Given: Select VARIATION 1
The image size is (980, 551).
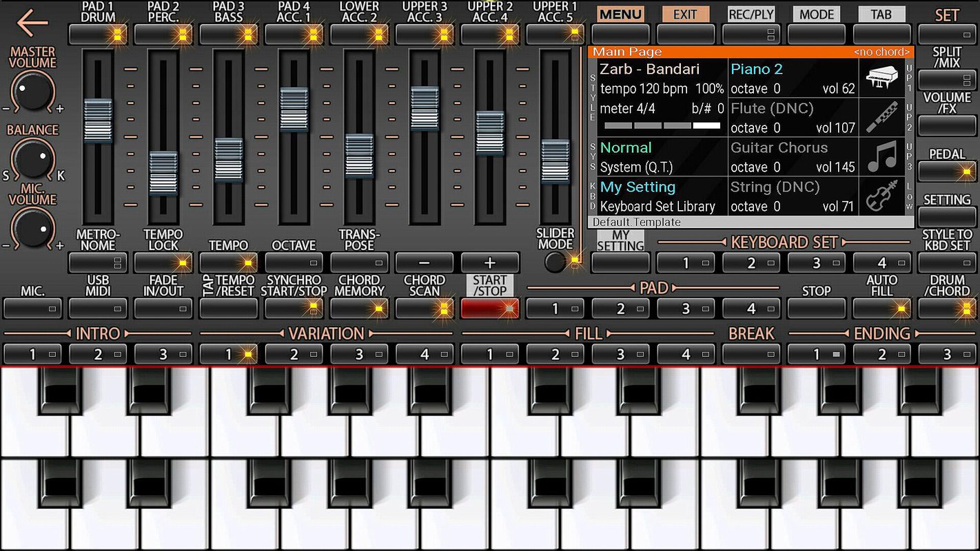Looking at the screenshot, I should point(229,354).
